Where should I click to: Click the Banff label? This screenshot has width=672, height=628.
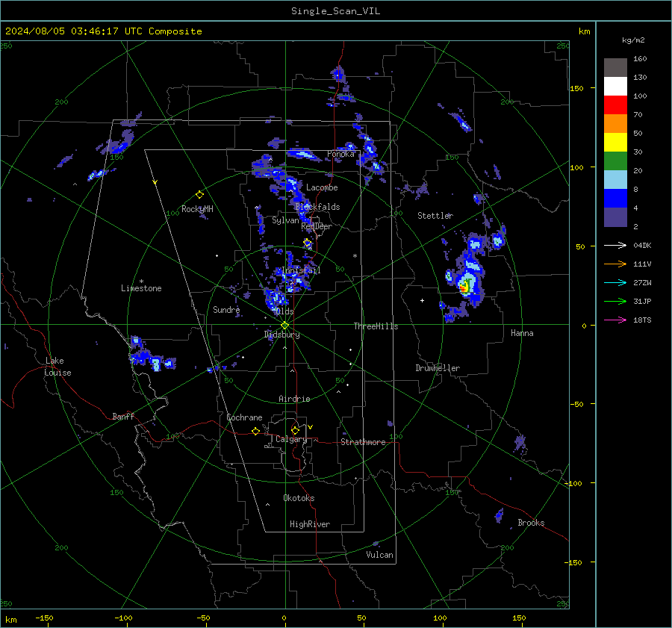click(x=123, y=416)
